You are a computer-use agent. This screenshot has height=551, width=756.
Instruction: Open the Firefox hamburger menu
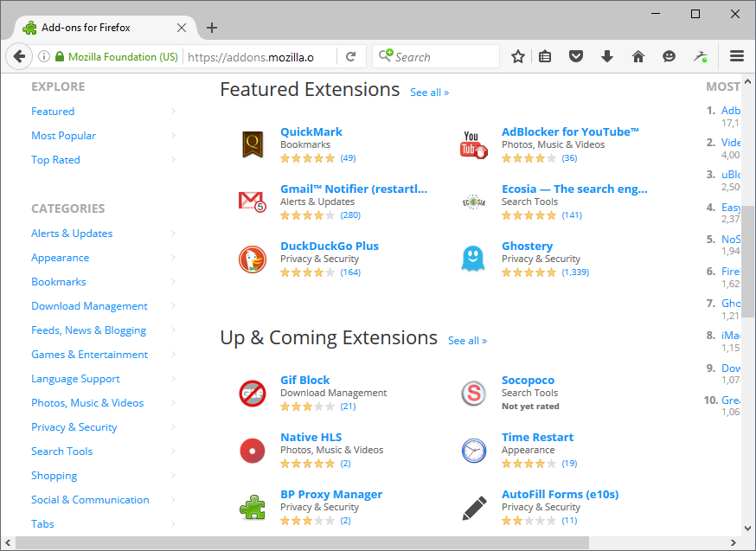click(x=737, y=57)
